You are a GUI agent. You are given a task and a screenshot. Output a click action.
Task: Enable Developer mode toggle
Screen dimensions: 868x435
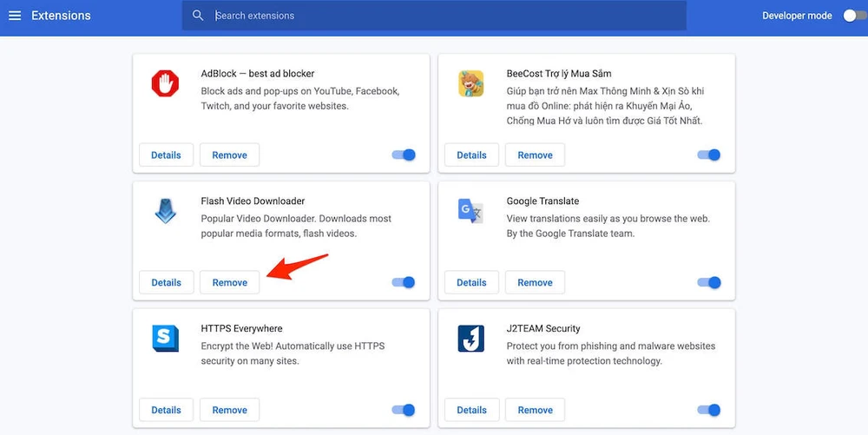[x=852, y=16]
